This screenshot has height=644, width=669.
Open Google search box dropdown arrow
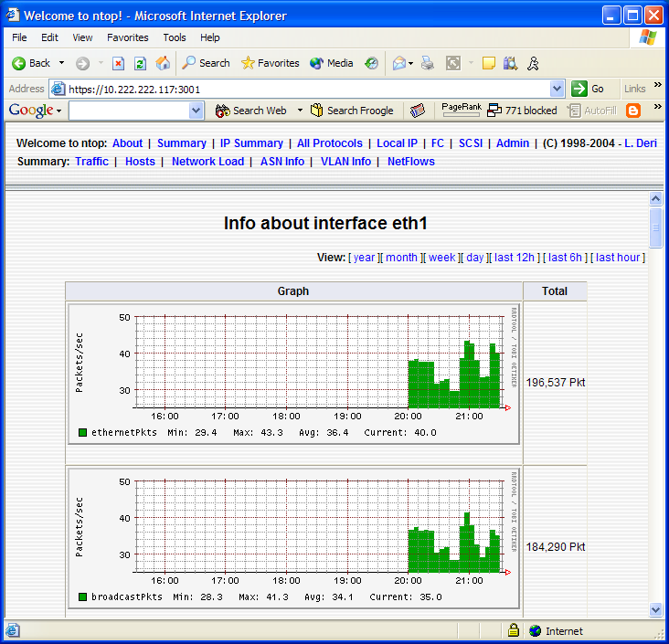(x=196, y=111)
